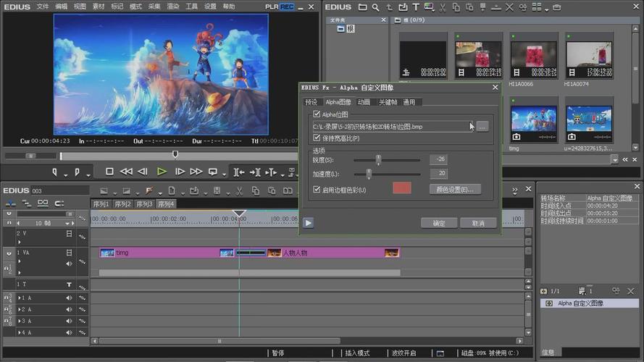Viewport: 644px width, 362px height.
Task: Toggle the Snap to event magnet icon
Action: click(x=59, y=203)
